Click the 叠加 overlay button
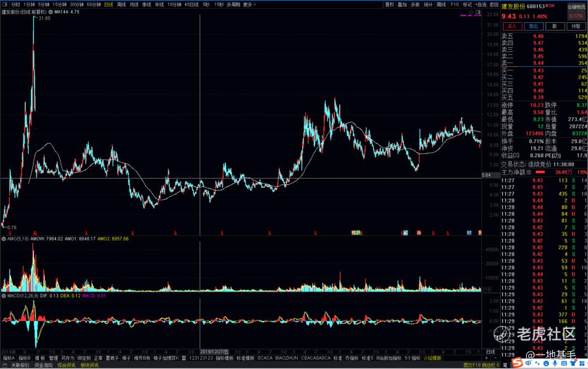588x369 pixels. pos(402,4)
